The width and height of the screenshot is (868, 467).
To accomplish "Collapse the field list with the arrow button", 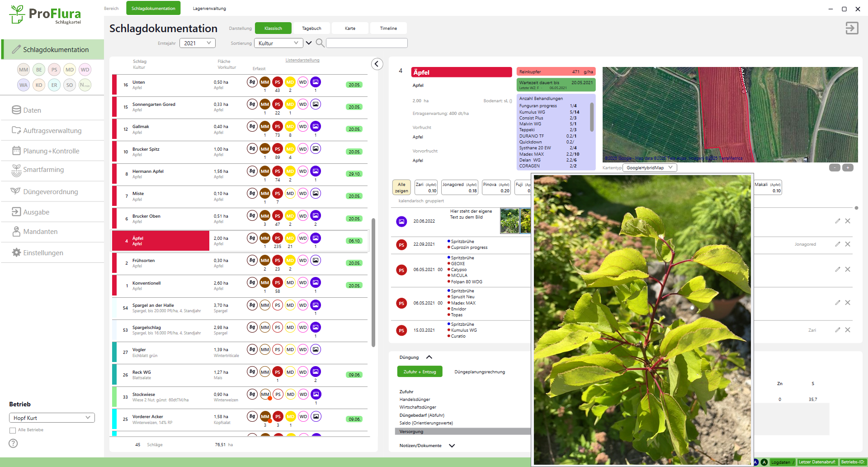I will tap(377, 64).
